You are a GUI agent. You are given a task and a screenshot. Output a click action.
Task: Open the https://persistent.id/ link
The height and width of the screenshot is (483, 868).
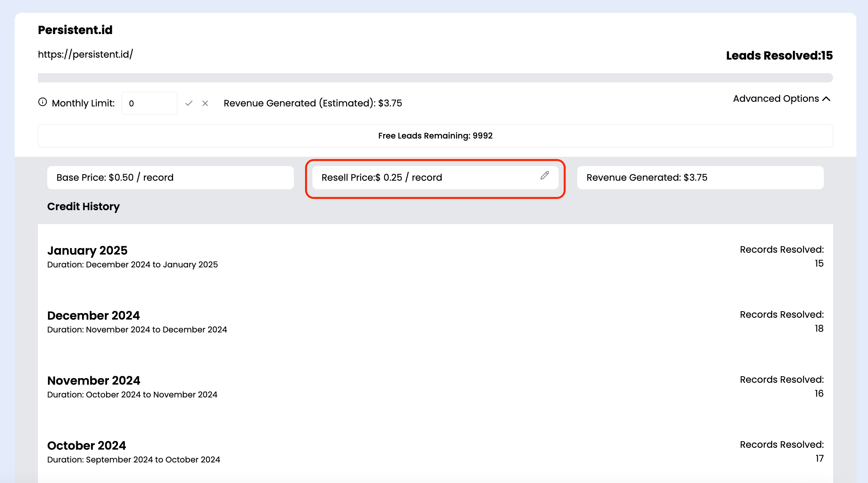[x=85, y=54]
